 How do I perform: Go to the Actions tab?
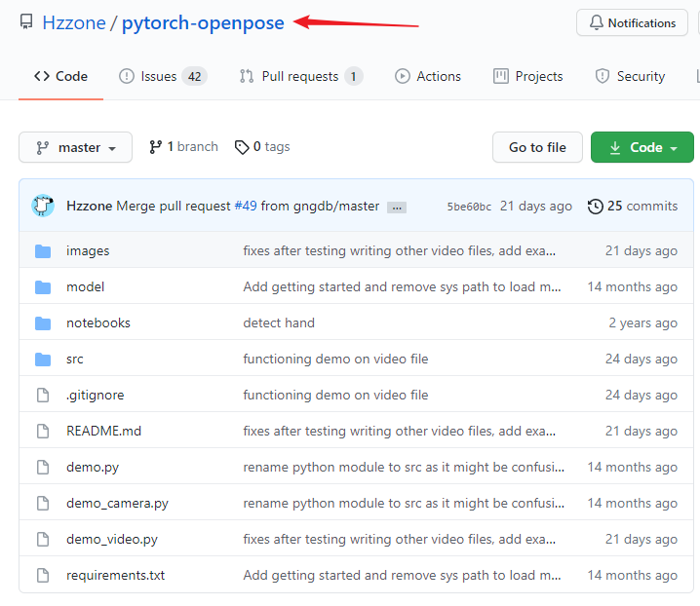point(428,76)
